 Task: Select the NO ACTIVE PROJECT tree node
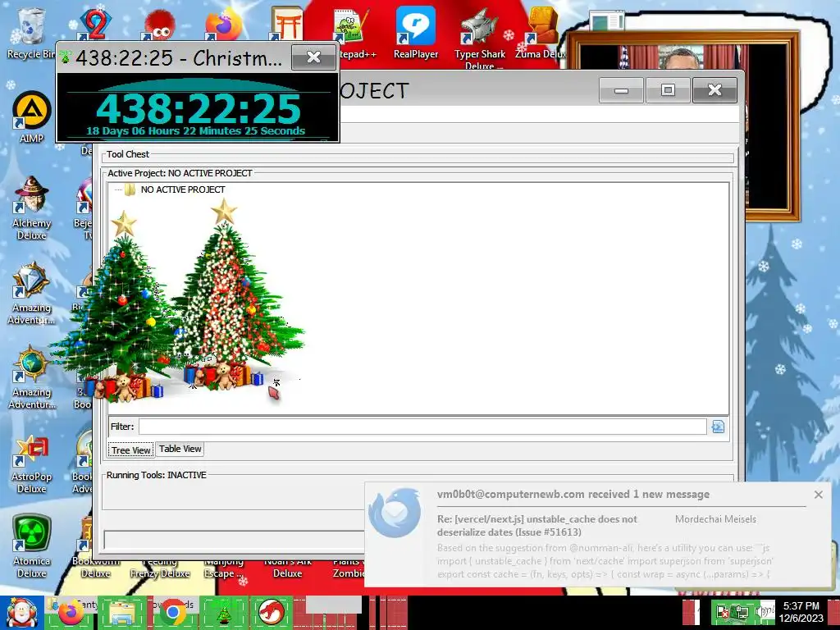pyautogui.click(x=183, y=189)
